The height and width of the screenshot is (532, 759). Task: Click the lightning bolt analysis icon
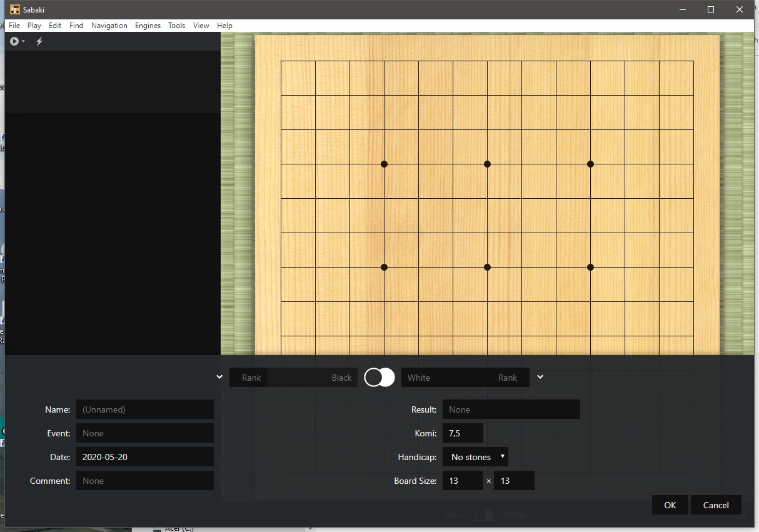(39, 41)
